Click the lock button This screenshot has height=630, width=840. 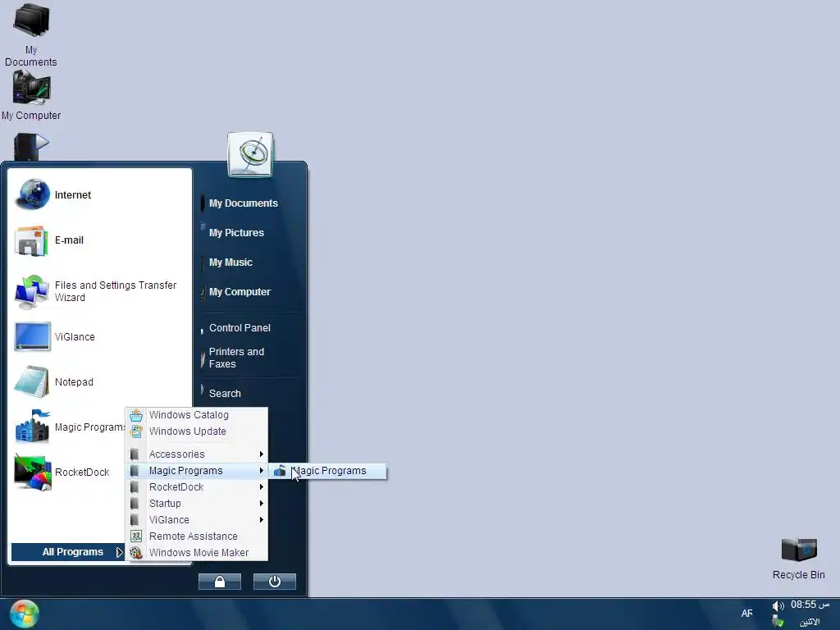[x=220, y=582]
